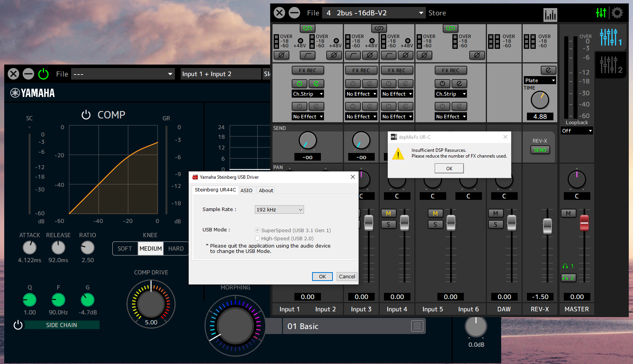The height and width of the screenshot is (364, 633).
Task: Toggle FX REC on Input 1/2 channel
Action: click(307, 70)
